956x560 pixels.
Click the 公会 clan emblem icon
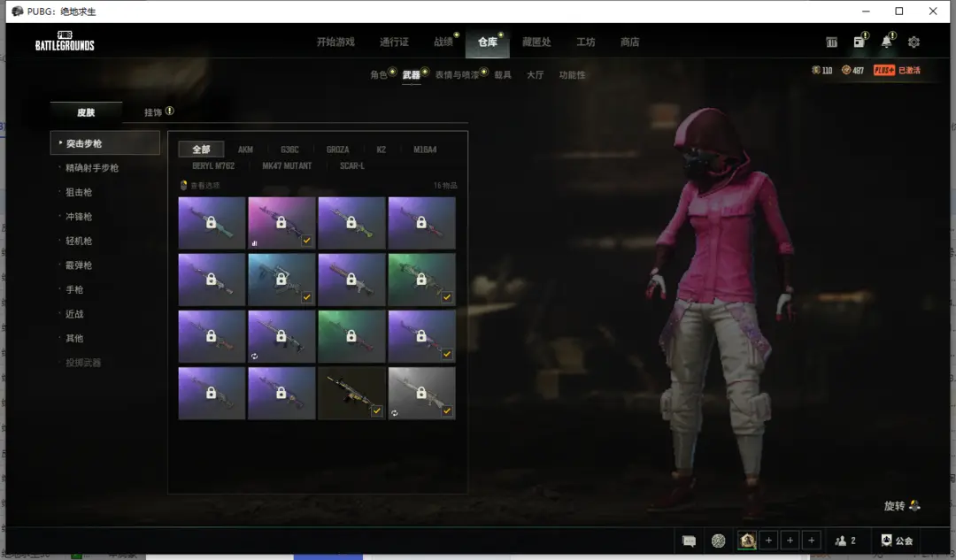point(886,541)
